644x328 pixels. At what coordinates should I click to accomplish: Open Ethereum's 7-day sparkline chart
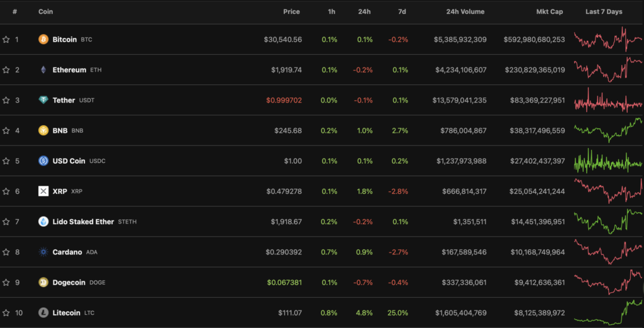tap(608, 70)
